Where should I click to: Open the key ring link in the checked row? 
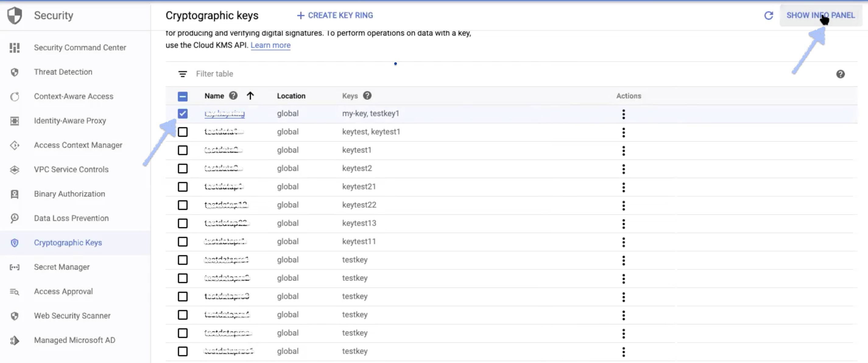tap(224, 114)
